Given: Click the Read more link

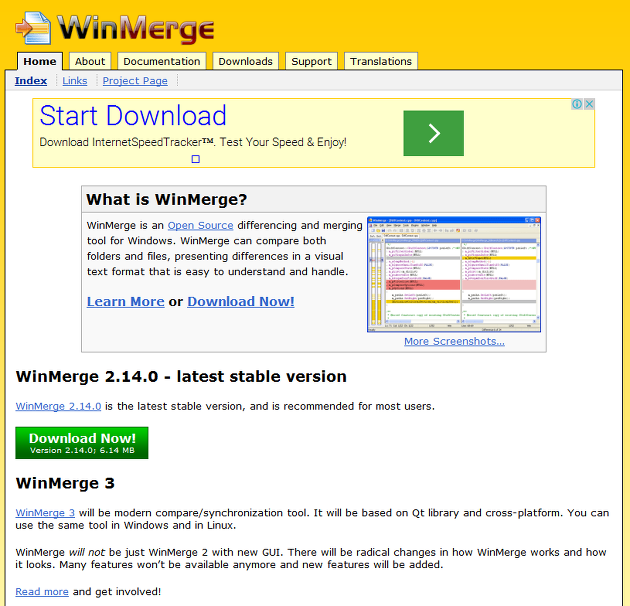Looking at the screenshot, I should [42, 592].
